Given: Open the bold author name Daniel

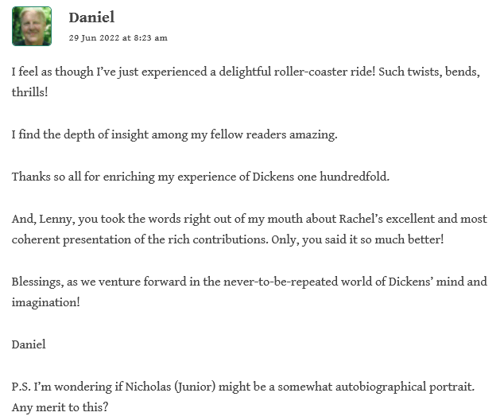Looking at the screenshot, I should click(92, 17).
